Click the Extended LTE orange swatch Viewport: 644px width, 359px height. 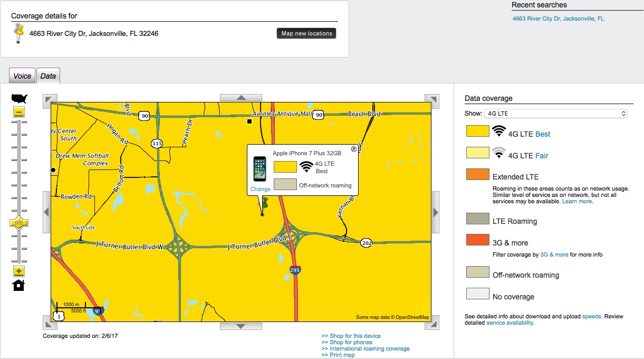[x=477, y=174]
